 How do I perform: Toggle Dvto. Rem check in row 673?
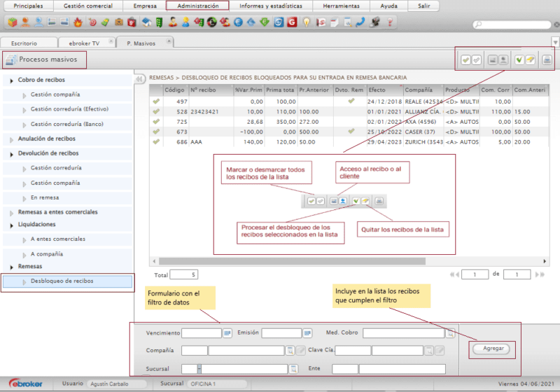coord(351,131)
